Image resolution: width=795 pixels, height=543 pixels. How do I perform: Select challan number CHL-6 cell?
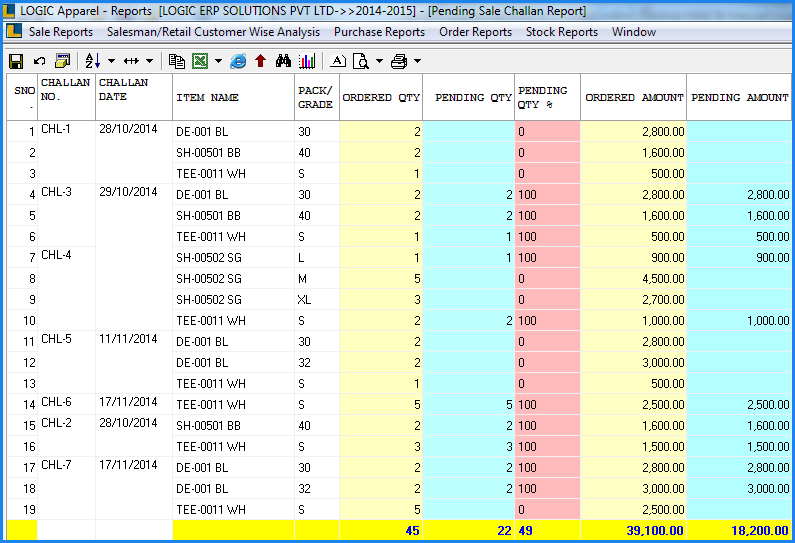tap(66, 404)
